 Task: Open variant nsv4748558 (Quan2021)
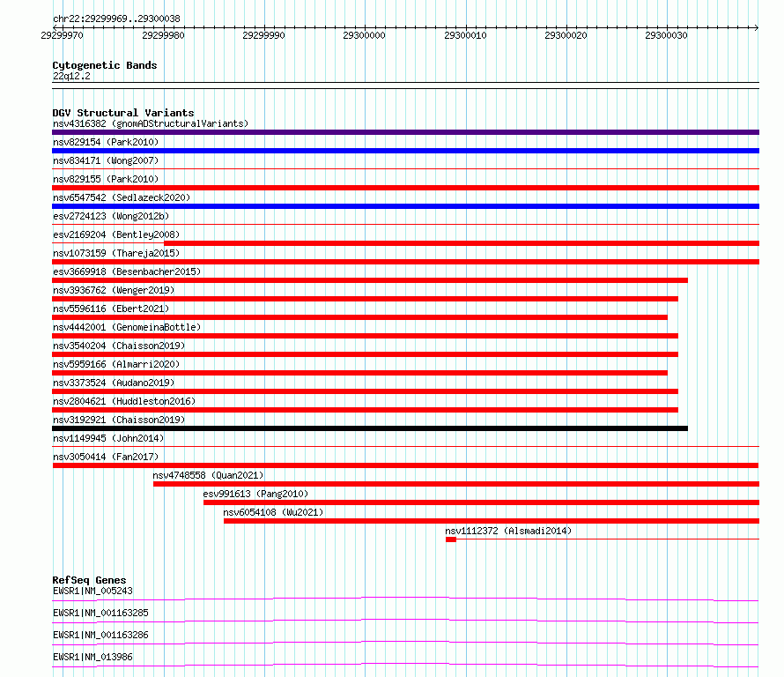[208, 475]
